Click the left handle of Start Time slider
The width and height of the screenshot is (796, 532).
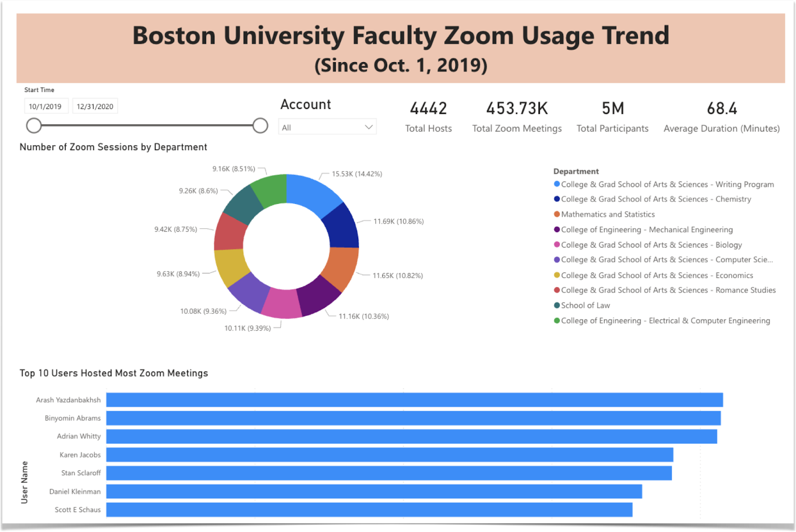coord(34,126)
